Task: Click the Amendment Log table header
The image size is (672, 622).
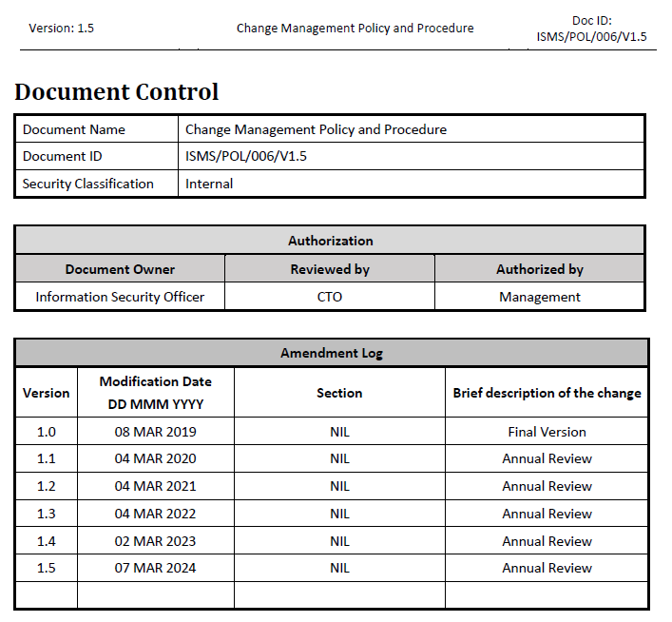Action: pos(331,353)
